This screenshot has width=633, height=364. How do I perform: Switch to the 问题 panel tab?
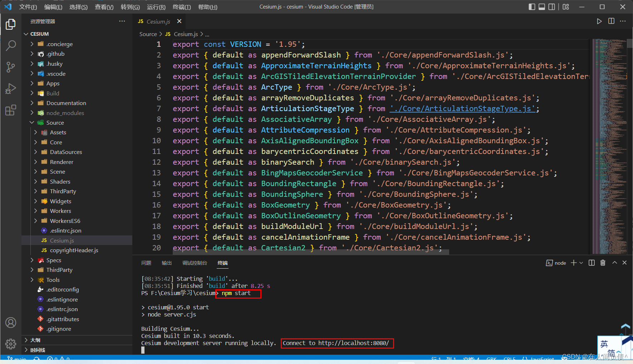[146, 263]
